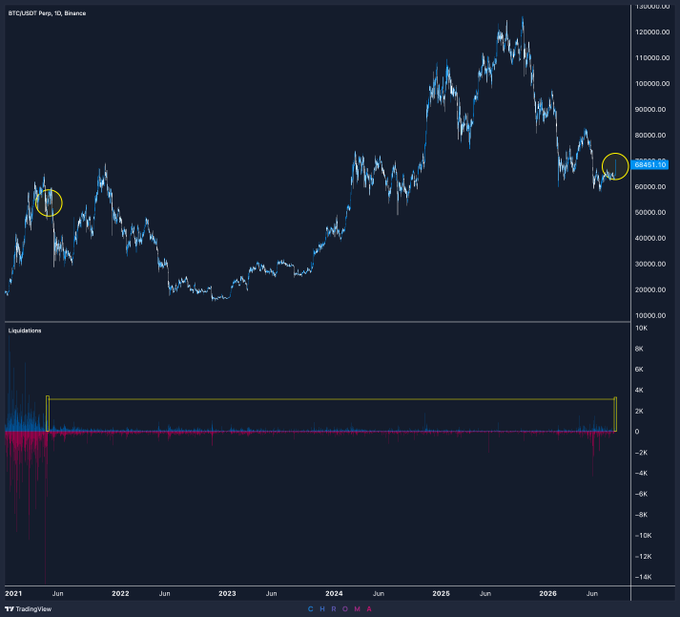The width and height of the screenshot is (680, 617).
Task: Click the 110000.00 price axis label
Action: coord(652,58)
